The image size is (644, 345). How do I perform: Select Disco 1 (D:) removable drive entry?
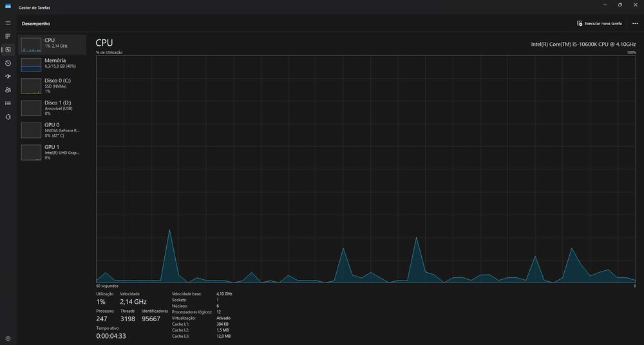click(x=52, y=108)
